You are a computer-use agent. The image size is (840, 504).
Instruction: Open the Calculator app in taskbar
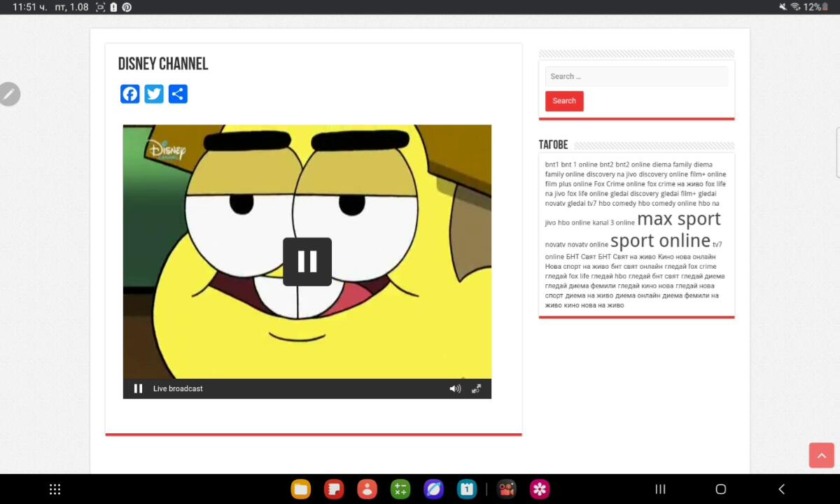click(x=400, y=489)
